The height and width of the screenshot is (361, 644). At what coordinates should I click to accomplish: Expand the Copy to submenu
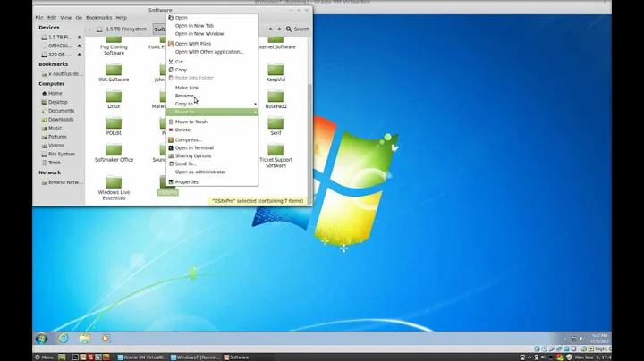coord(212,104)
